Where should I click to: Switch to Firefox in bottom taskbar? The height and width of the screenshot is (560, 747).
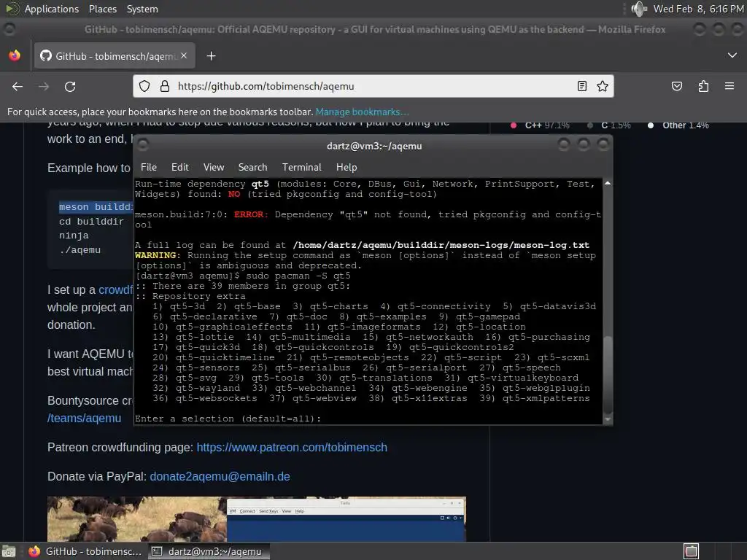click(85, 551)
